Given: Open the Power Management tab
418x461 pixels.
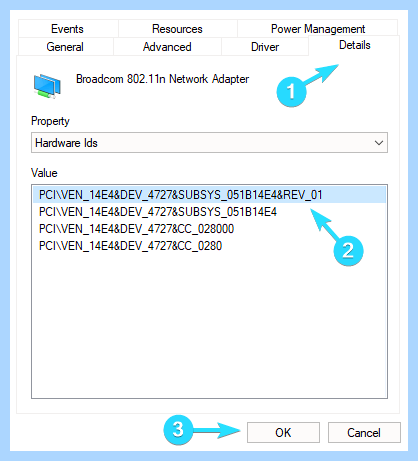Looking at the screenshot, I should (x=318, y=29).
